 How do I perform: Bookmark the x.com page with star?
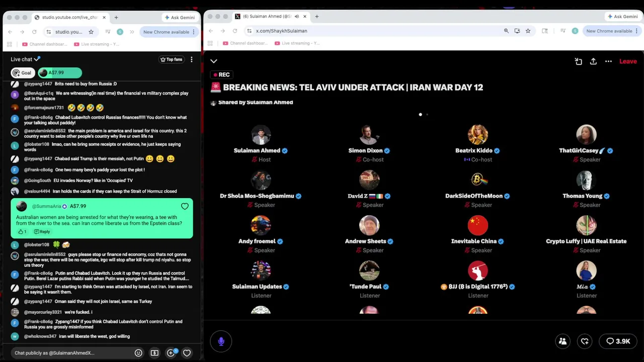point(528,31)
